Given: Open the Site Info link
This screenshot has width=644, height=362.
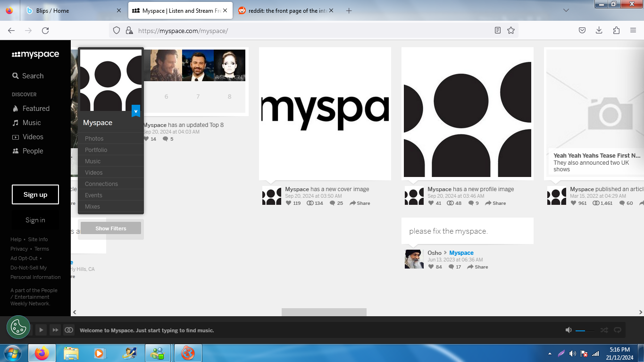Looking at the screenshot, I should coord(38,239).
